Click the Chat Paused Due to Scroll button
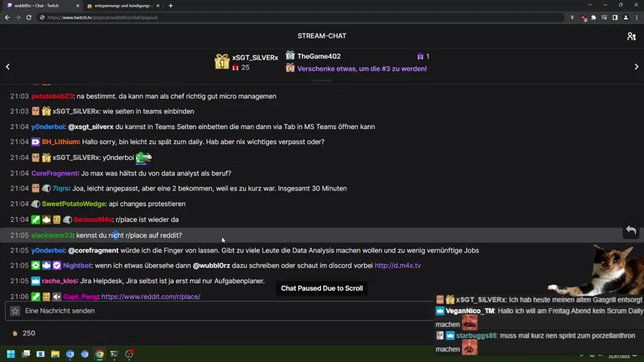Viewport: 644px width, 362px height. point(322,288)
